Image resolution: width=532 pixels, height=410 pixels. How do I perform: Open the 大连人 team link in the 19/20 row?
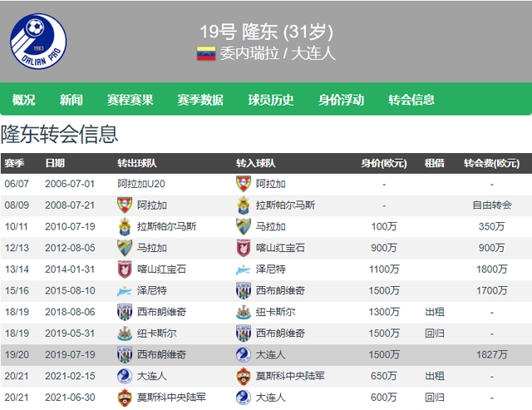coord(270,355)
